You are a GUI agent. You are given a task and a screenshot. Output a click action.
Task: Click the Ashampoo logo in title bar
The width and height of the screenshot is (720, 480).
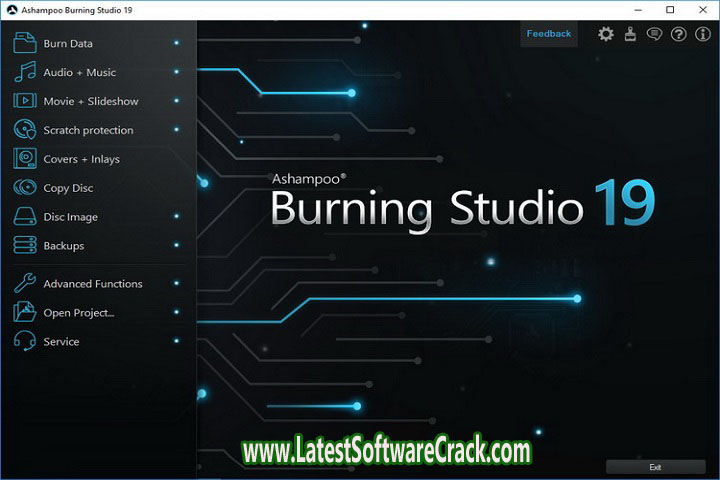point(12,10)
